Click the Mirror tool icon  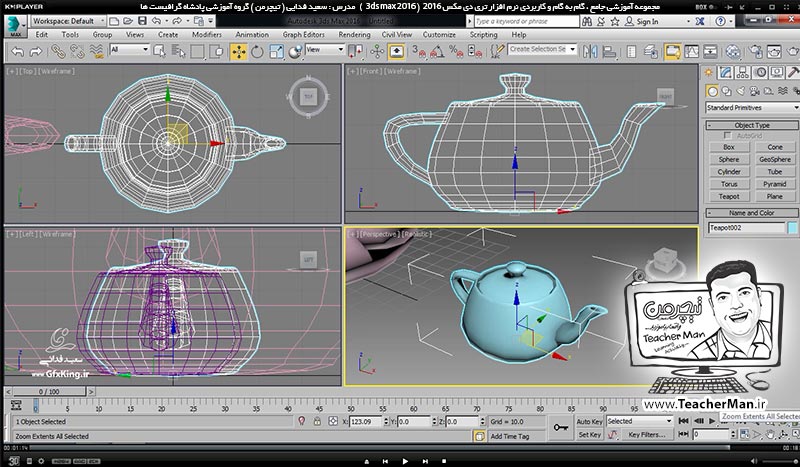coord(590,52)
